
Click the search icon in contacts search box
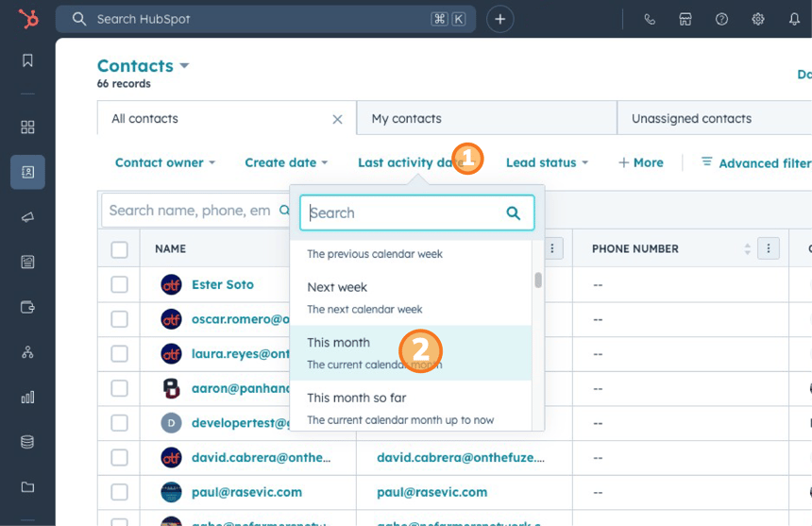pos(284,211)
